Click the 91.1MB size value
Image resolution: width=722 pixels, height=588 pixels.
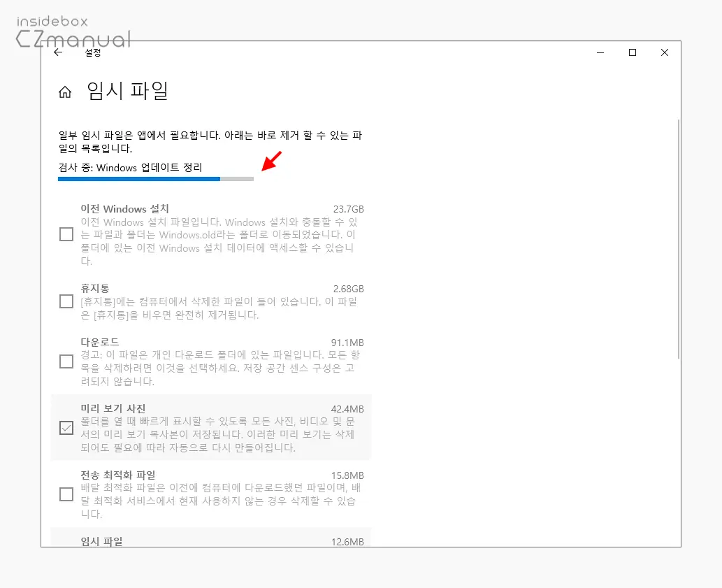tap(347, 343)
